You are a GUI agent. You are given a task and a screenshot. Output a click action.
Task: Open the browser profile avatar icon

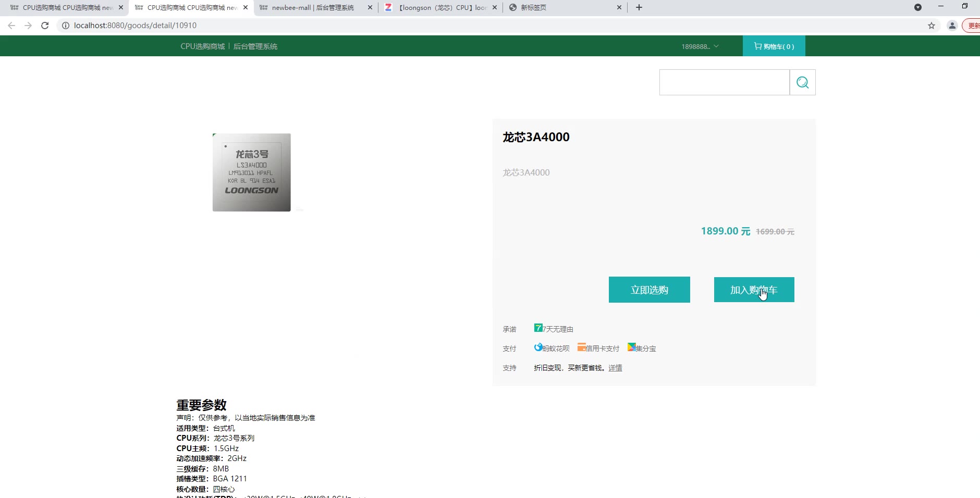(x=952, y=26)
